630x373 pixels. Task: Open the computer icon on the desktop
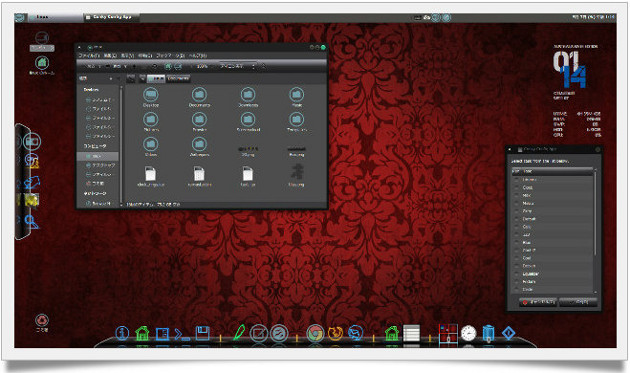42,38
